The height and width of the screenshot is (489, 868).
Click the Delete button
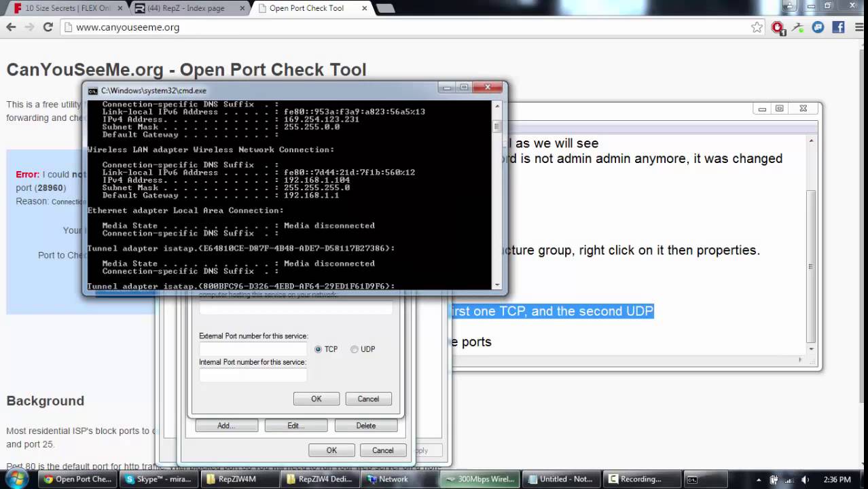(x=365, y=425)
